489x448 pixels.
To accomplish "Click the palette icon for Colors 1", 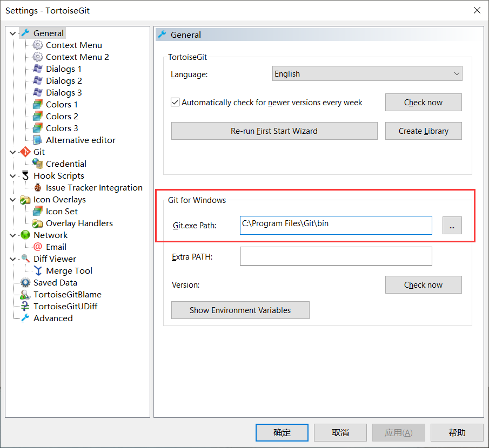I will tap(38, 104).
